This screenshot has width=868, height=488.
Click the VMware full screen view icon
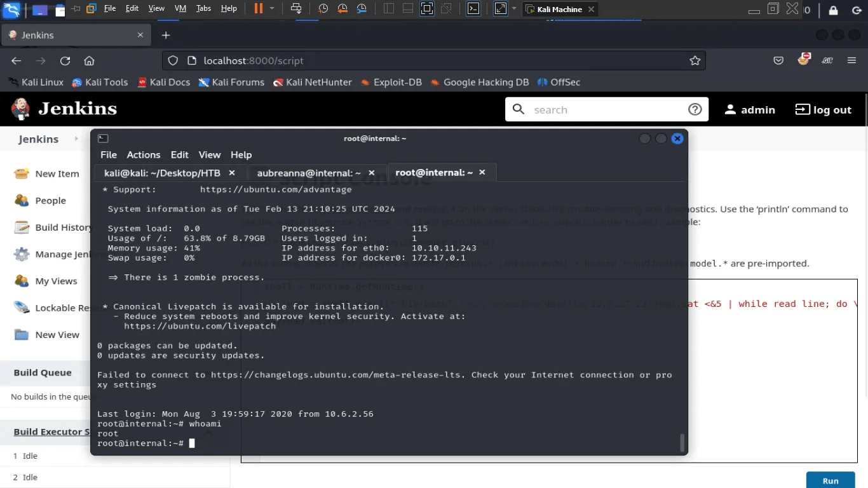[427, 8]
